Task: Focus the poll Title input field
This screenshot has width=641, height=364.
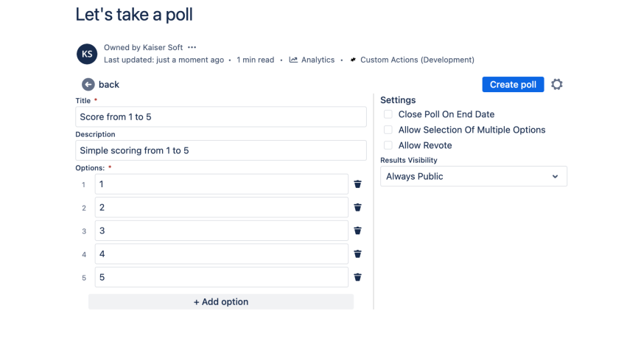Action: tap(221, 117)
